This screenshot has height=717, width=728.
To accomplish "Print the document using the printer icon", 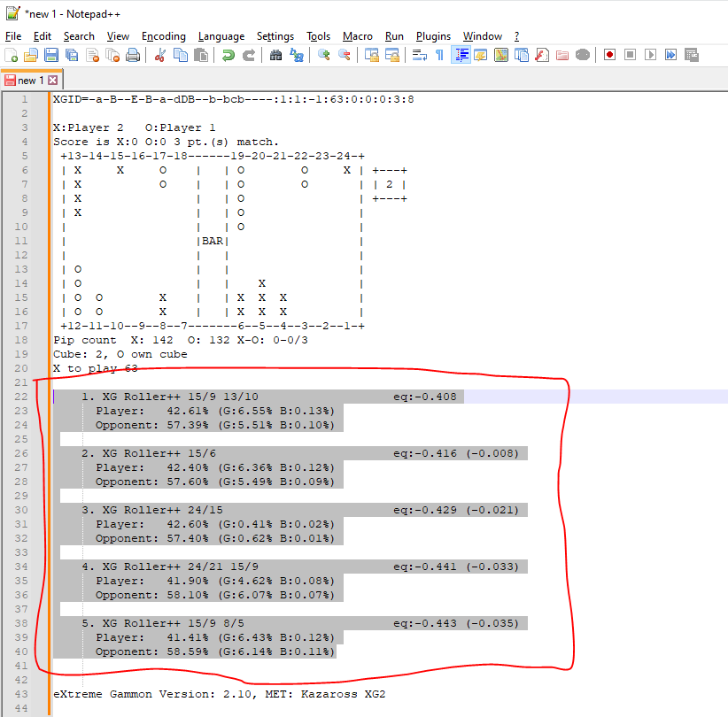I will 133,55.
